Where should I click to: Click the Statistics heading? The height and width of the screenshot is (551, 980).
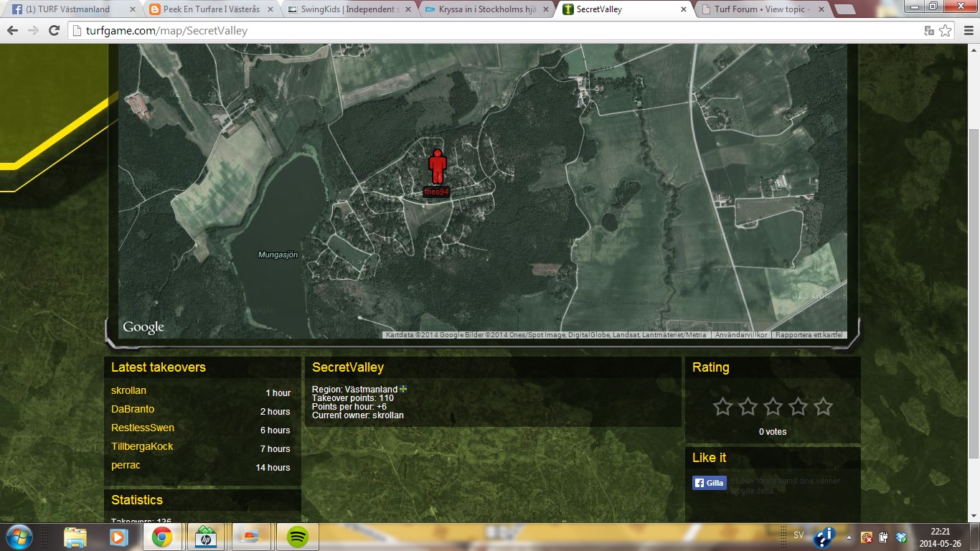(x=137, y=500)
